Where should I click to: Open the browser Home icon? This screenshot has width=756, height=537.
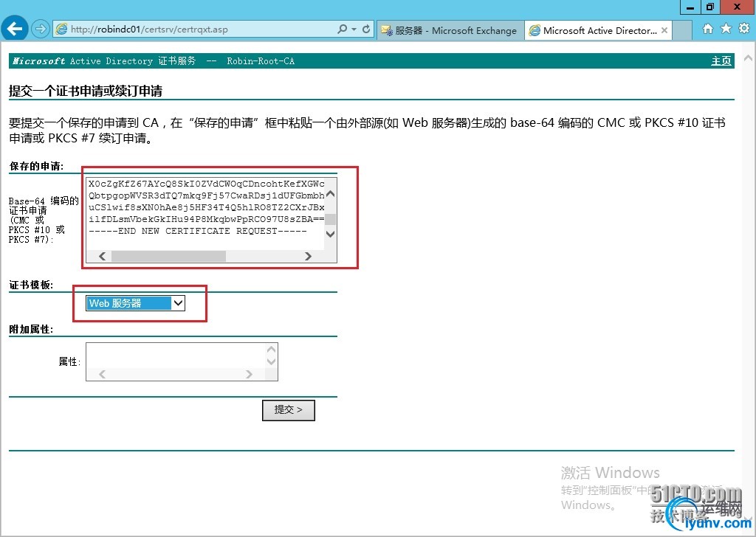click(x=708, y=29)
